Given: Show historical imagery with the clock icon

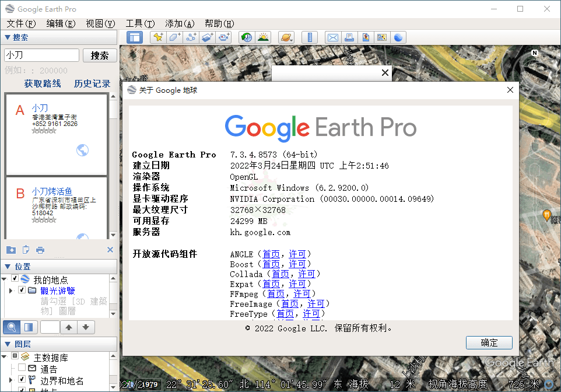Looking at the screenshot, I should tap(246, 37).
